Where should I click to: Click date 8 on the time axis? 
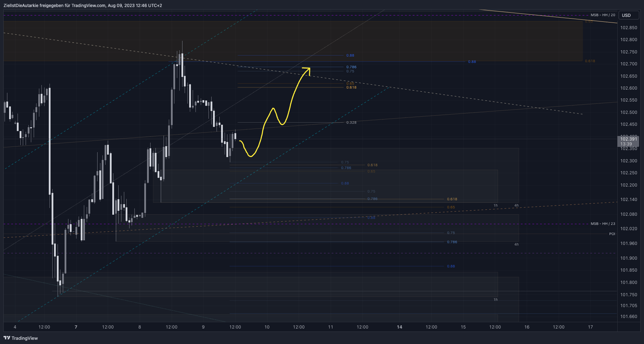tap(140, 327)
